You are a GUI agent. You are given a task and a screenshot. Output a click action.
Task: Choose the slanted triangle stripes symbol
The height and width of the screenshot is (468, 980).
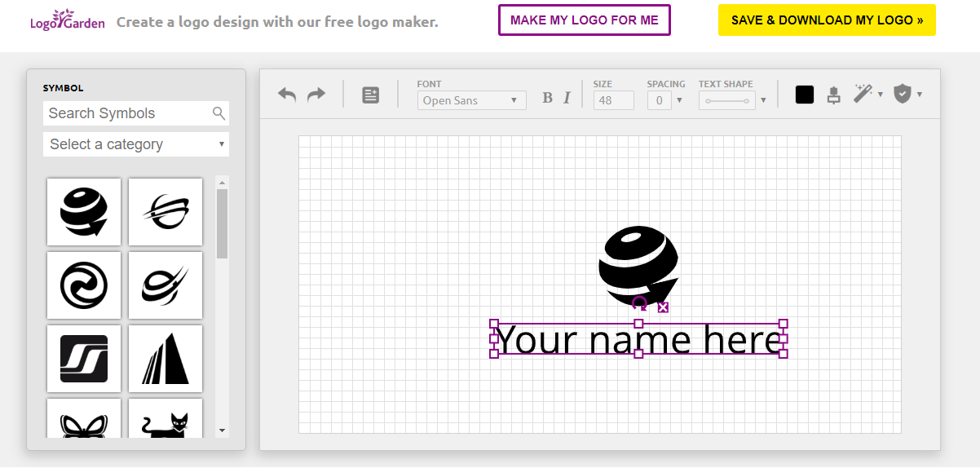pos(166,359)
